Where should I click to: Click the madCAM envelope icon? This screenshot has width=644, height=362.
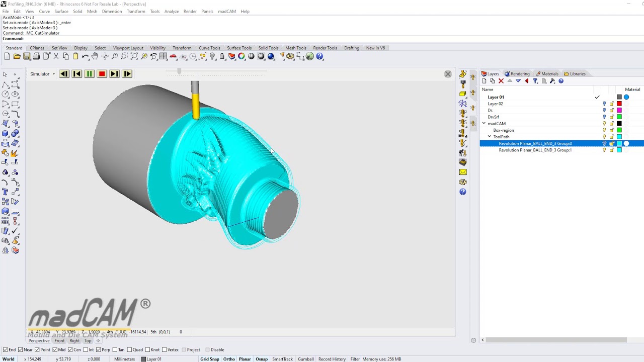pos(463,172)
